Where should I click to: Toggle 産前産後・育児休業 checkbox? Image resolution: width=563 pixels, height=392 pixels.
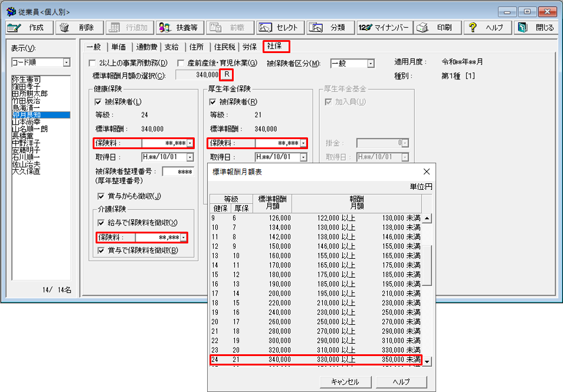[x=181, y=63]
